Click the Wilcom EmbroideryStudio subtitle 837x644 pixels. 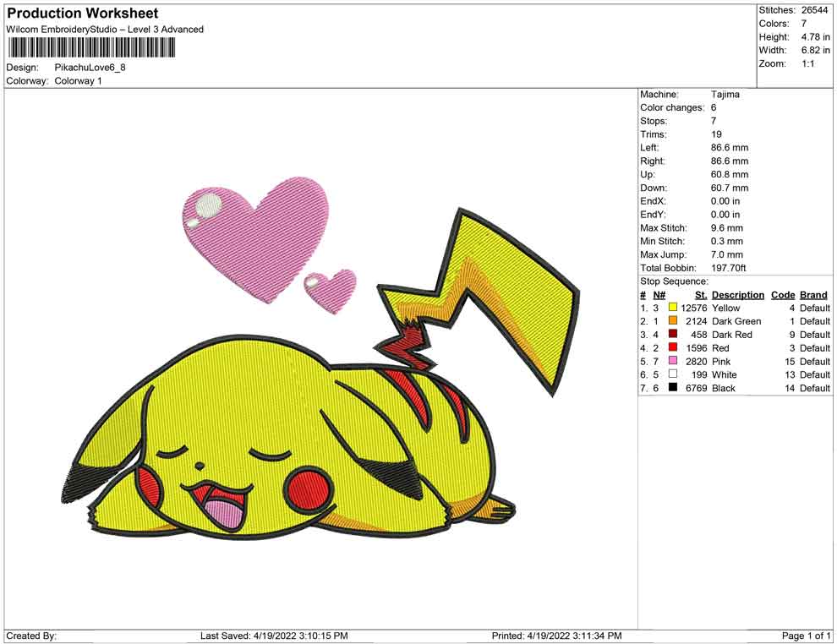click(x=105, y=30)
